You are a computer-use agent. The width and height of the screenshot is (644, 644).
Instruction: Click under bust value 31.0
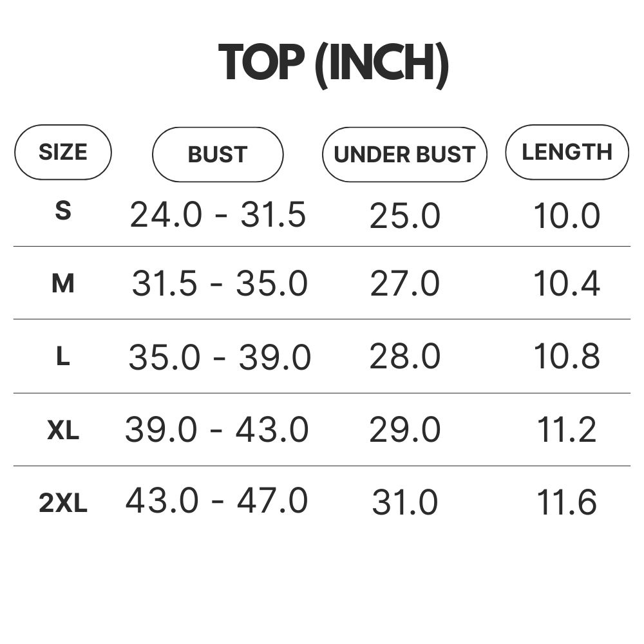(x=404, y=502)
